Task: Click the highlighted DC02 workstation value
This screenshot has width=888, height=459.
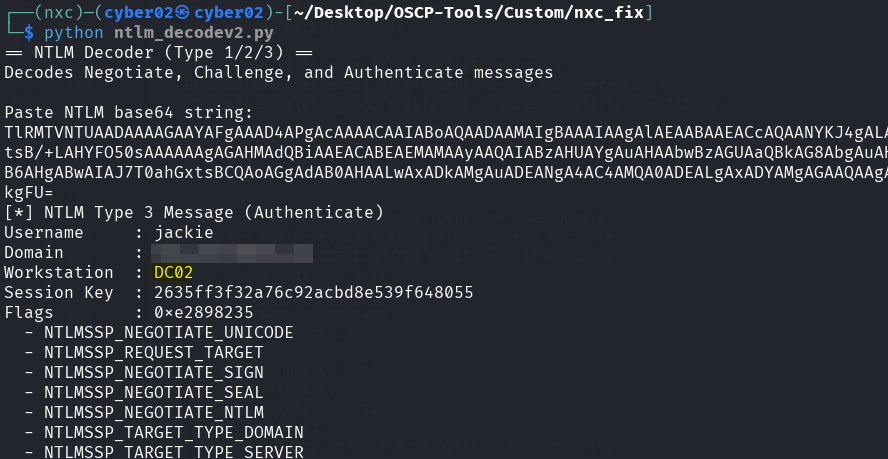Action: click(x=173, y=272)
